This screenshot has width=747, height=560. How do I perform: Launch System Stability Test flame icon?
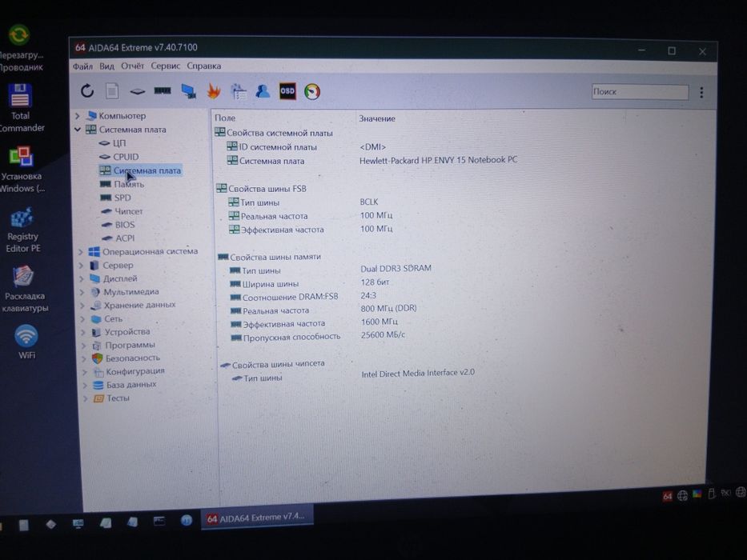coord(214,91)
